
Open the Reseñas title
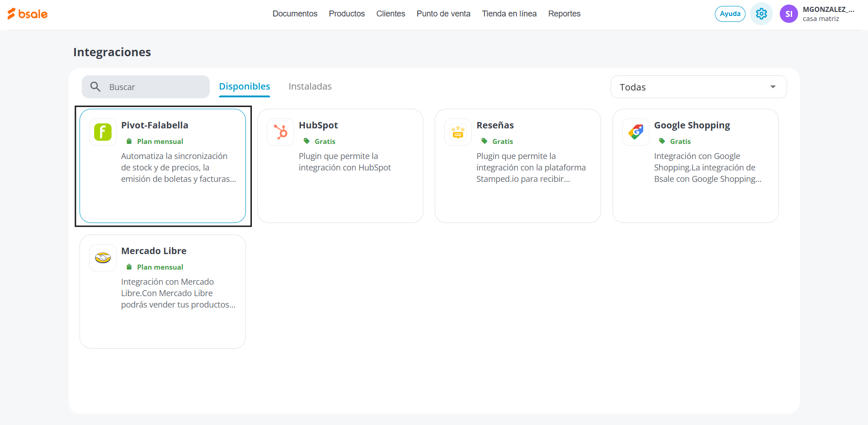coord(495,125)
